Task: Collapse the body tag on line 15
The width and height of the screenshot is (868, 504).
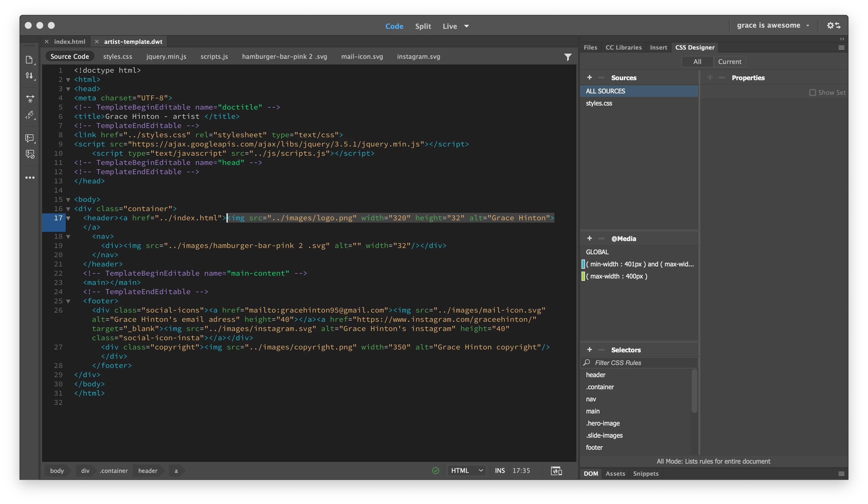Action: [x=68, y=200]
